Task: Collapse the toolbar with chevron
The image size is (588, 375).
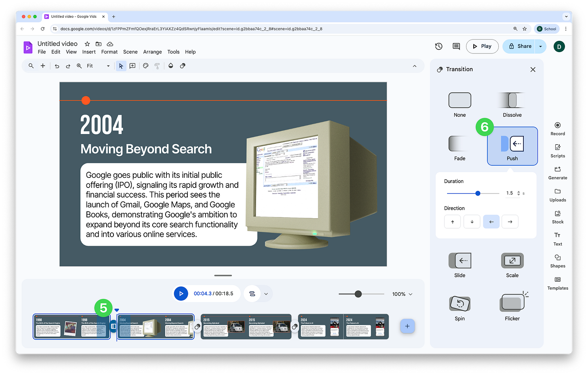Action: pyautogui.click(x=414, y=66)
